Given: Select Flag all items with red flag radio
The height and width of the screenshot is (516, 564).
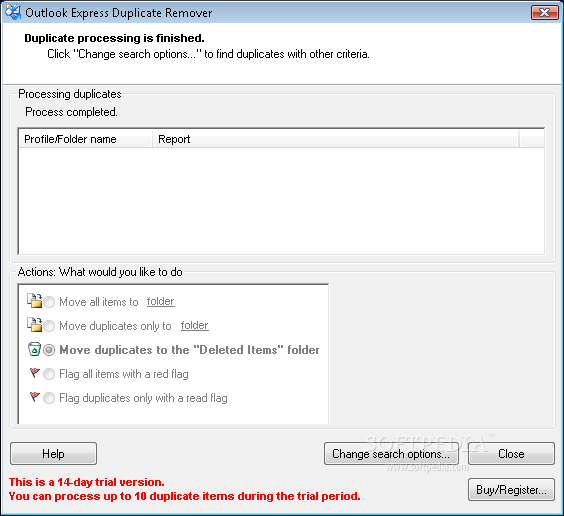Looking at the screenshot, I should [49, 374].
